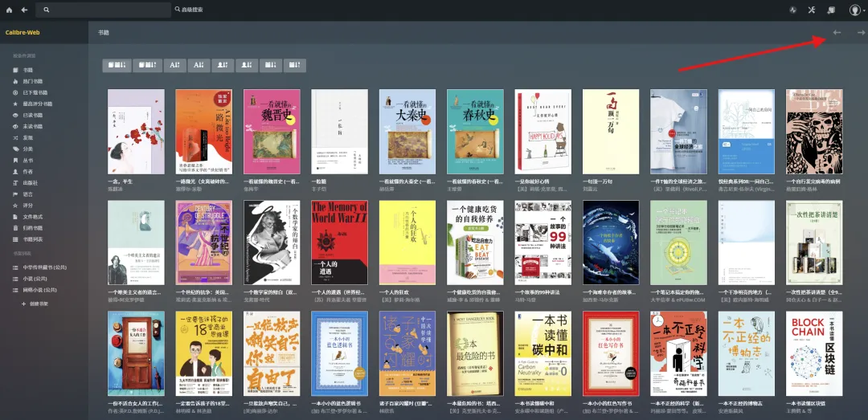
Task: Open the Blockchain 区块链 book cover
Action: point(814,353)
